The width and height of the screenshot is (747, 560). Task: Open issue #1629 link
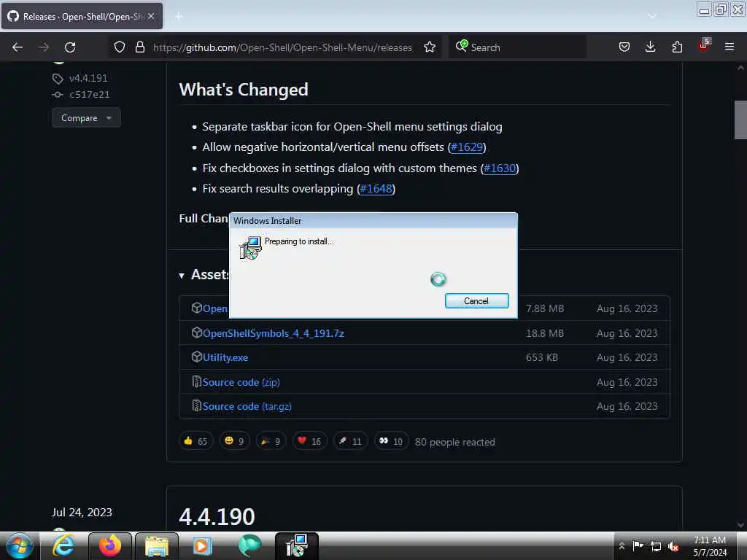[x=466, y=147]
